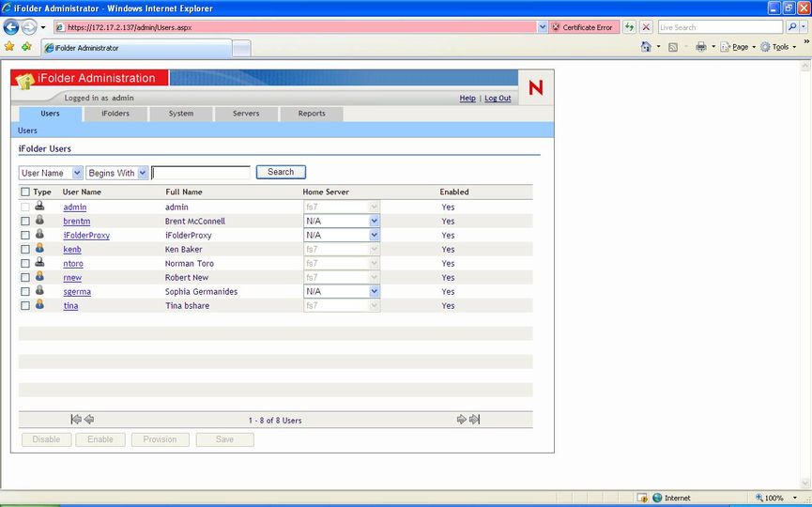Open Home Server dropdown for Sophia Germanides

[x=342, y=292]
